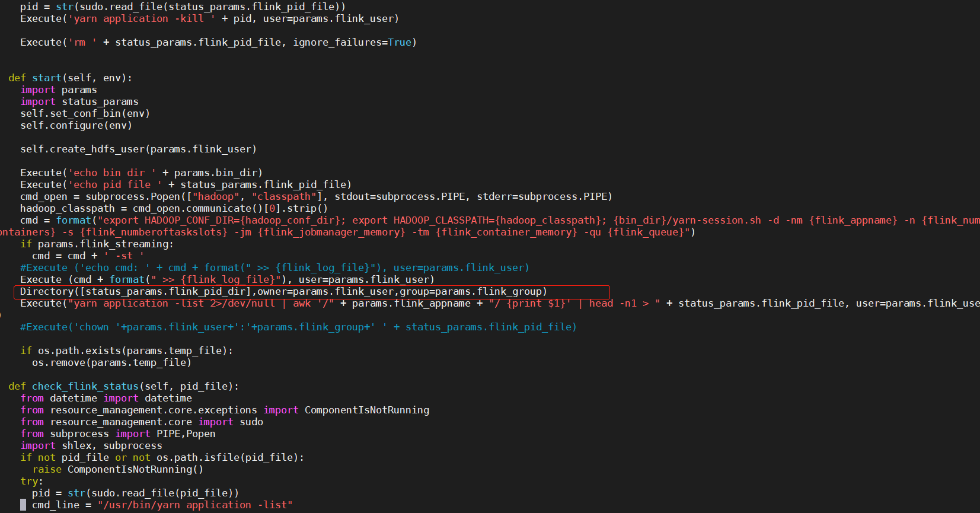This screenshot has height=513, width=980.
Task: Click the 'cmd_open = subprocess.Popen' line
Action: [316, 196]
